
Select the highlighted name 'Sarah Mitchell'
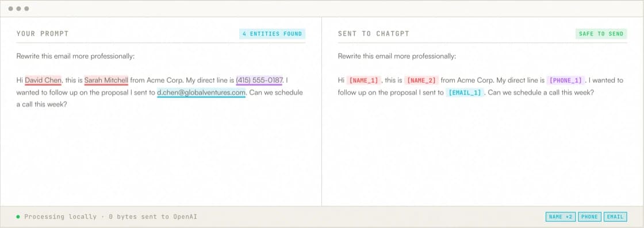[106, 80]
